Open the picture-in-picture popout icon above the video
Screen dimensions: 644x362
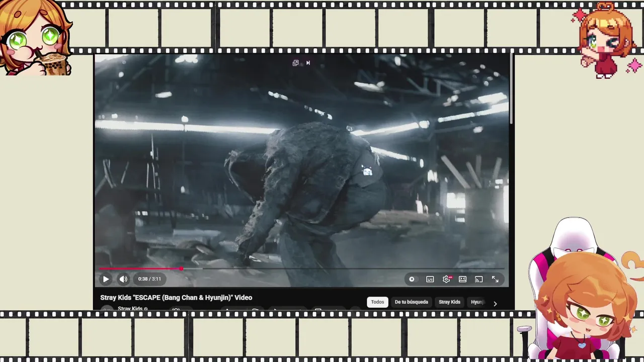tap(296, 63)
